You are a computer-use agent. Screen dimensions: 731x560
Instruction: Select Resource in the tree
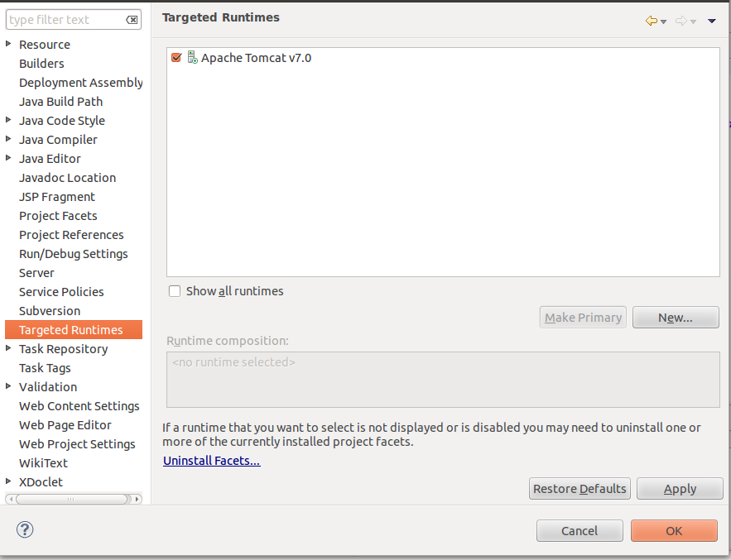pyautogui.click(x=45, y=45)
